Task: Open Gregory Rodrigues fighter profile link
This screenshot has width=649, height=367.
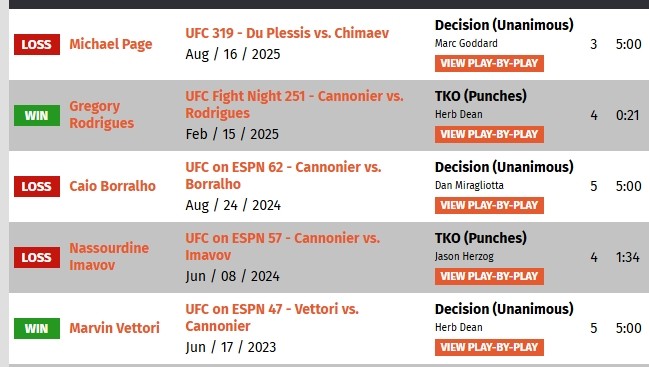Action: pos(101,115)
